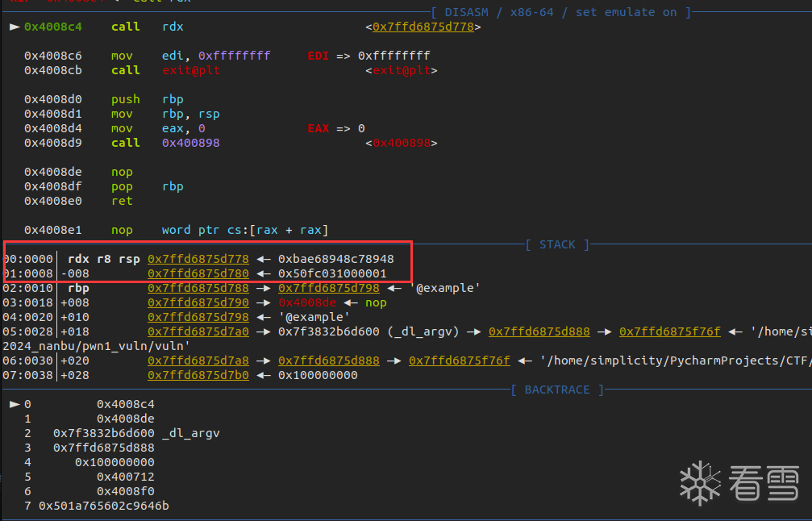Select the ret instruction at 0x4008e0
This screenshot has width=812, height=521.
point(122,201)
